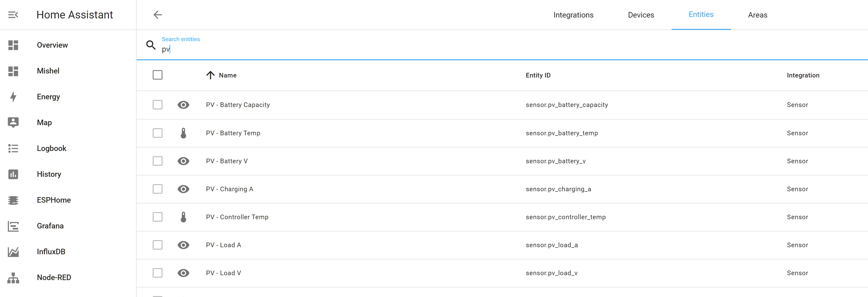Switch to the Devices tab
Image resolution: width=868 pixels, height=297 pixels.
tap(641, 15)
